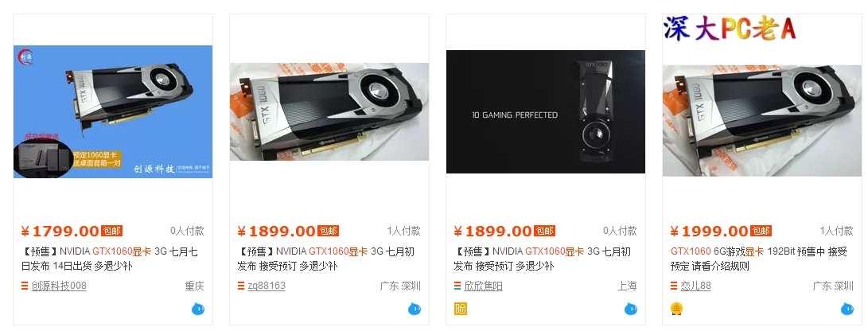The width and height of the screenshot is (868, 335).
Task: Open seller shop link 创源科技008
Action: pos(59,286)
